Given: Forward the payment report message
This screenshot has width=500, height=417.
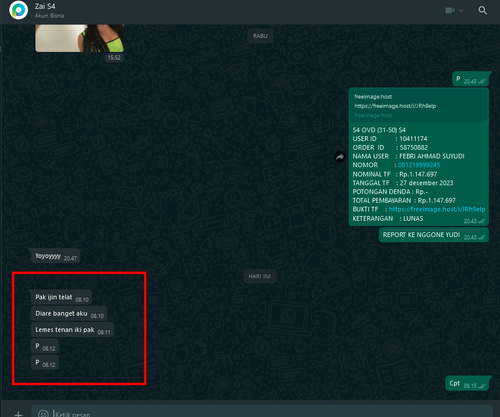Looking at the screenshot, I should point(340,157).
